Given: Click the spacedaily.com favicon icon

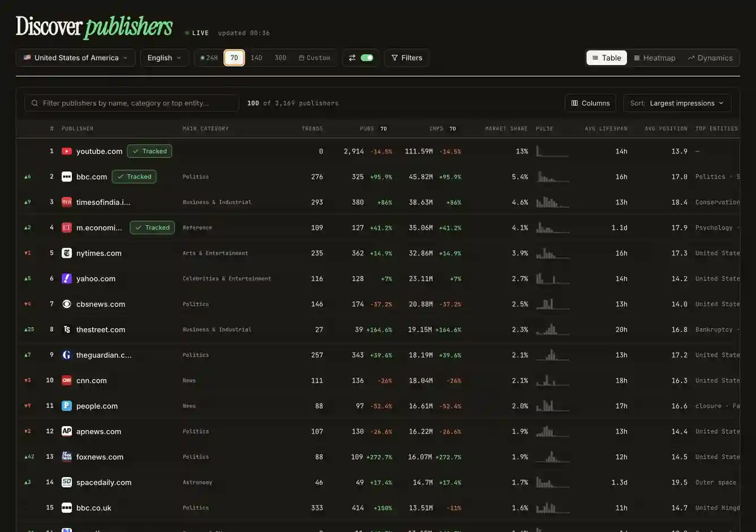Looking at the screenshot, I should pyautogui.click(x=67, y=482).
